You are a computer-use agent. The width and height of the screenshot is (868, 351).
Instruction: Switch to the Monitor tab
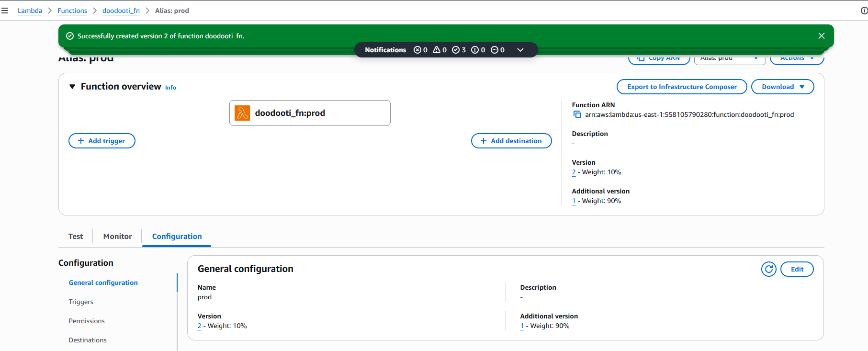[117, 237]
